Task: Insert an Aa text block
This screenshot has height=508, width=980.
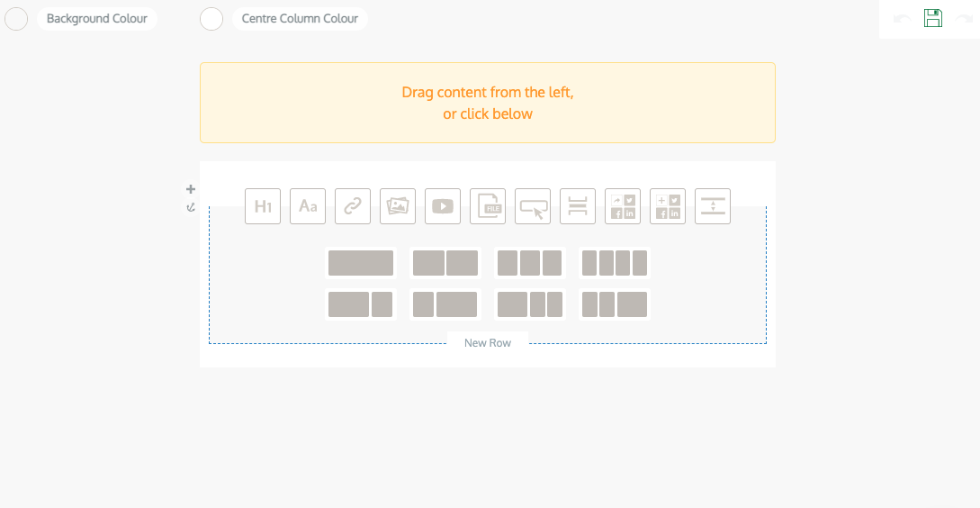Action: click(x=308, y=206)
